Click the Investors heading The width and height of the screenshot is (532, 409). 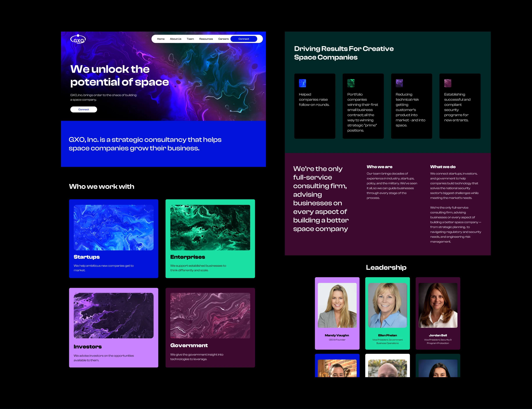pyautogui.click(x=88, y=347)
